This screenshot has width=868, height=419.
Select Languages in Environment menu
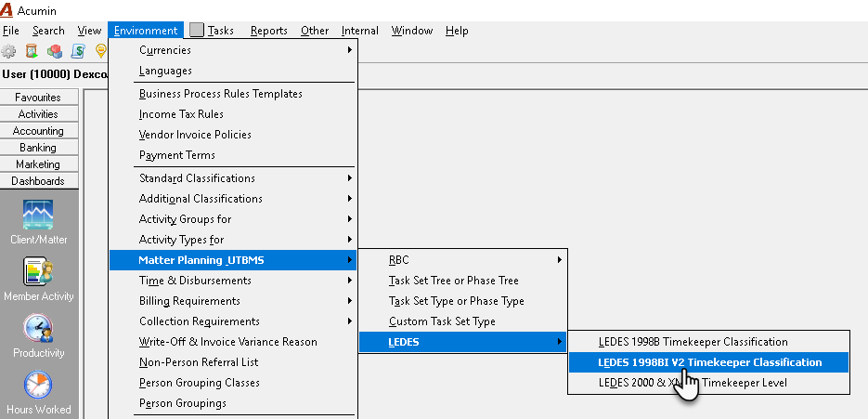233,71
